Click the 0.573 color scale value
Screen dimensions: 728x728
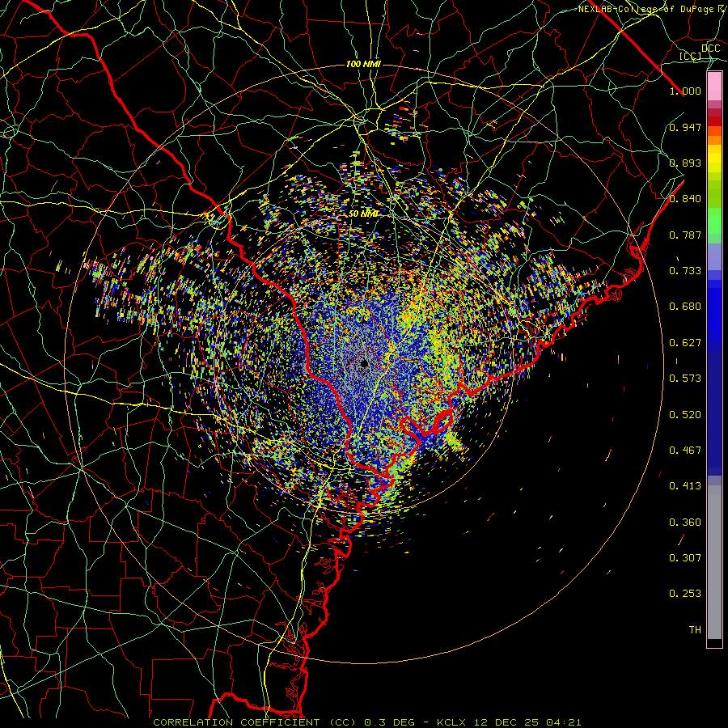[x=685, y=379]
